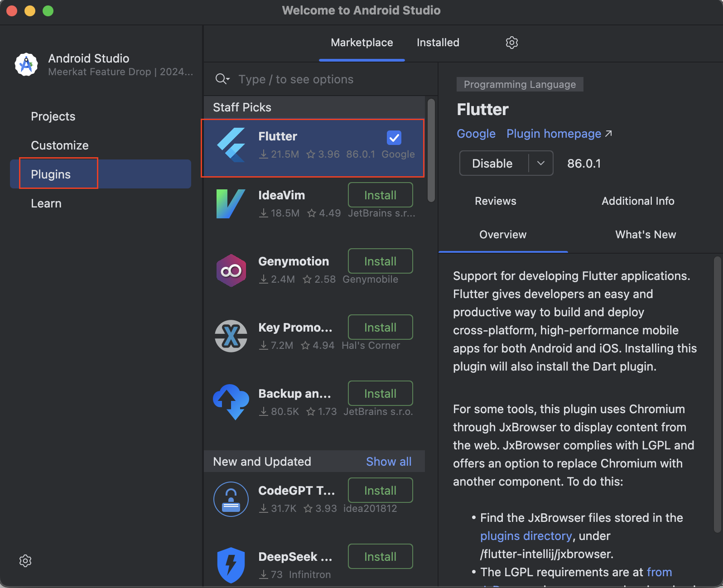Click the Flutter heading in details panel
723x588 pixels.
click(482, 110)
